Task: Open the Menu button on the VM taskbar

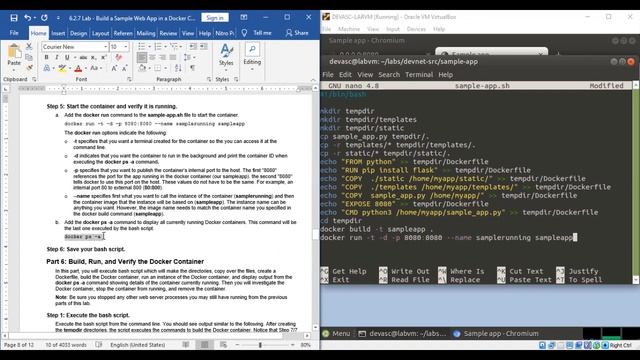Action: click(x=337, y=333)
